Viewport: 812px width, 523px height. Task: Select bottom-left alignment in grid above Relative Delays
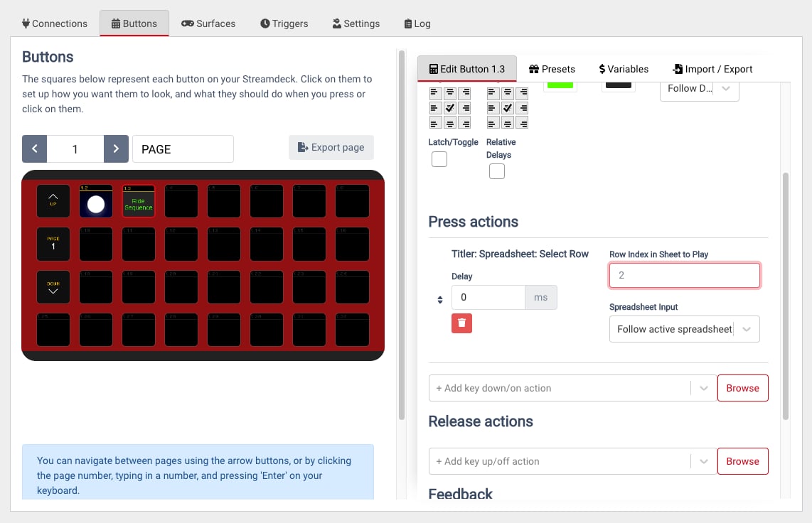point(493,123)
